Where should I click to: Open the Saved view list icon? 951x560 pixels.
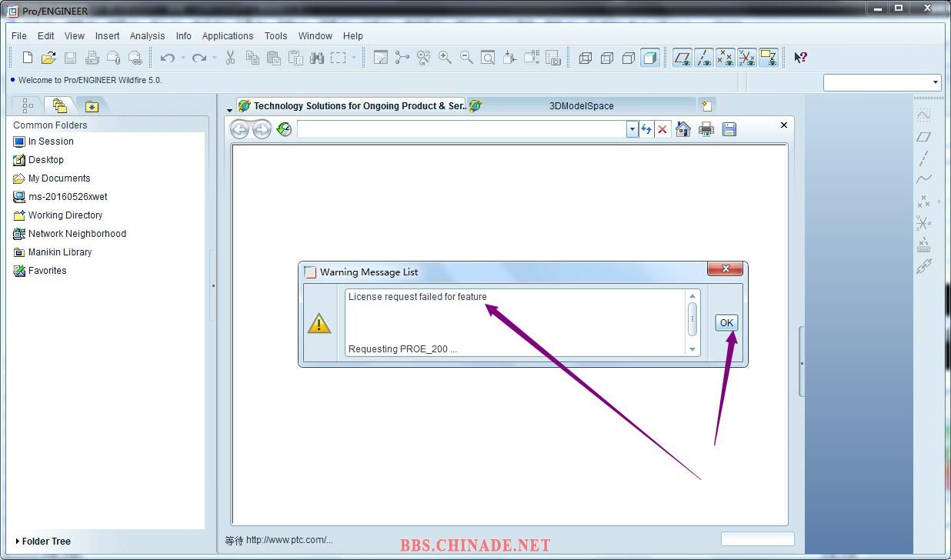pyautogui.click(x=531, y=58)
